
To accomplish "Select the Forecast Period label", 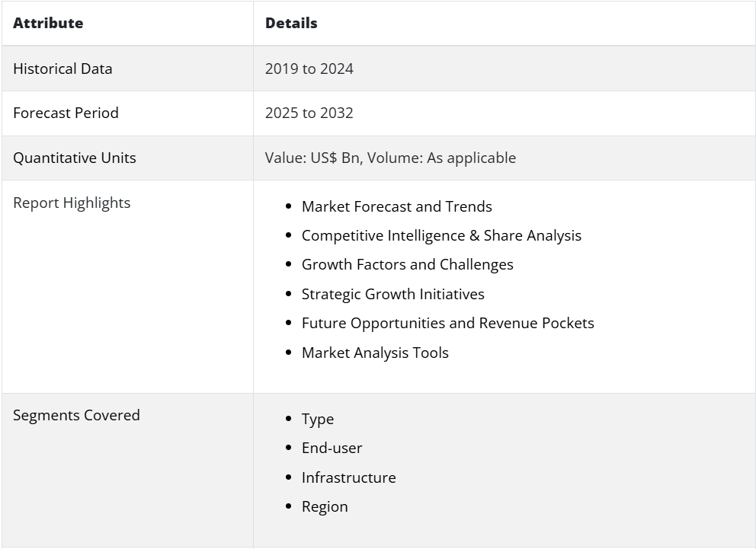I will pyautogui.click(x=66, y=113).
